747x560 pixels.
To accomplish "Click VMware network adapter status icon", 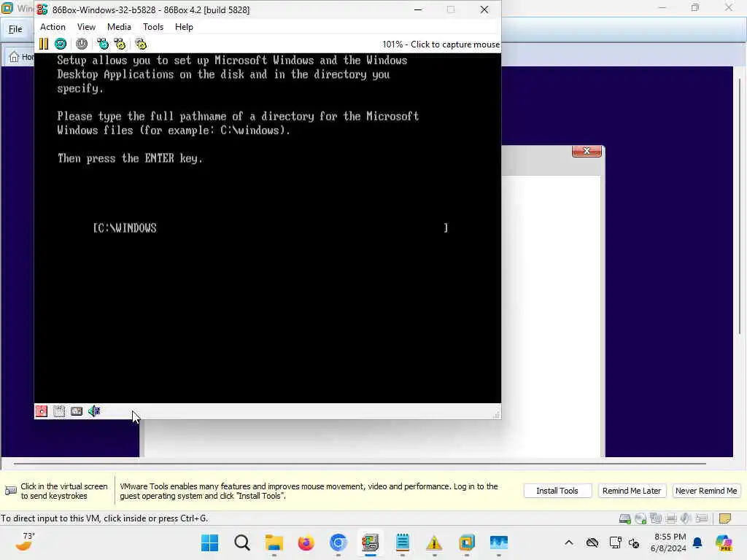I will coord(656,518).
